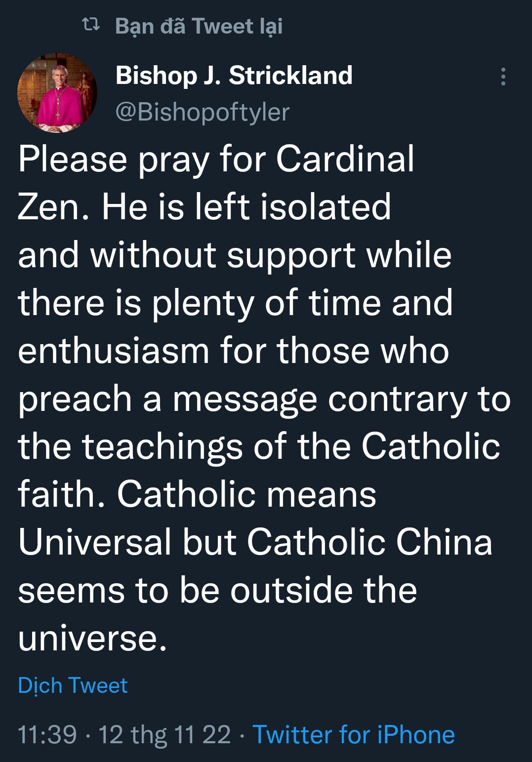This screenshot has width=532, height=762.
Task: Click the word "Universal" in the tweet
Action: [94, 542]
